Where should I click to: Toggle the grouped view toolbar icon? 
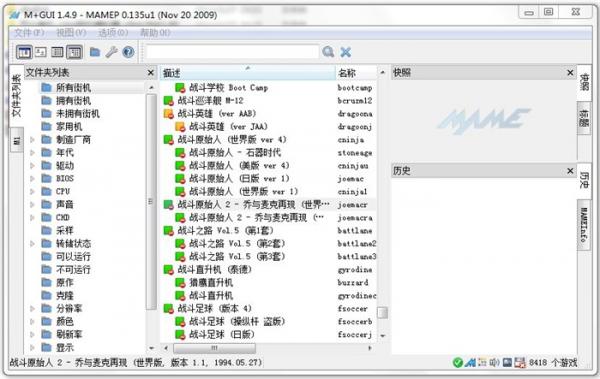tap(74, 52)
